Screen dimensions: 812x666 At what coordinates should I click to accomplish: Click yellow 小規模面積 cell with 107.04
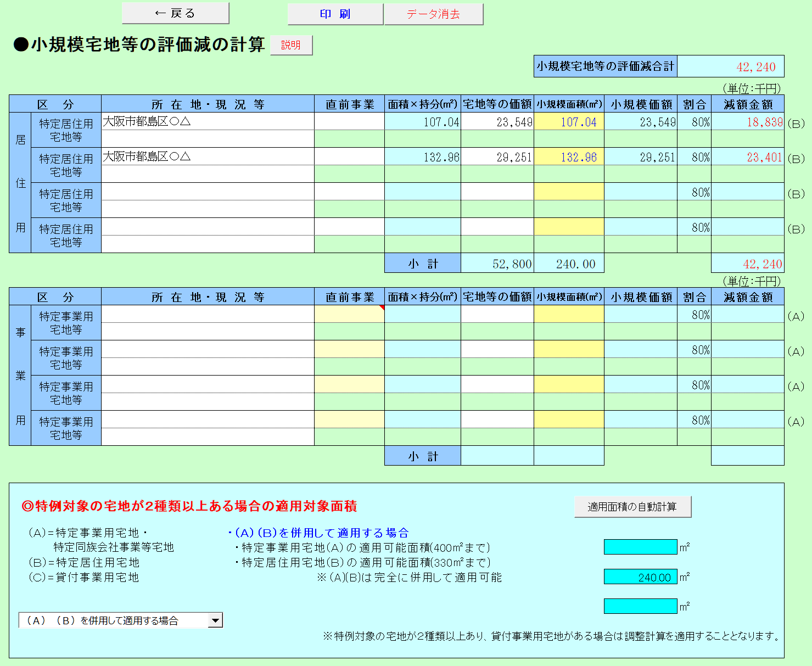pos(569,121)
